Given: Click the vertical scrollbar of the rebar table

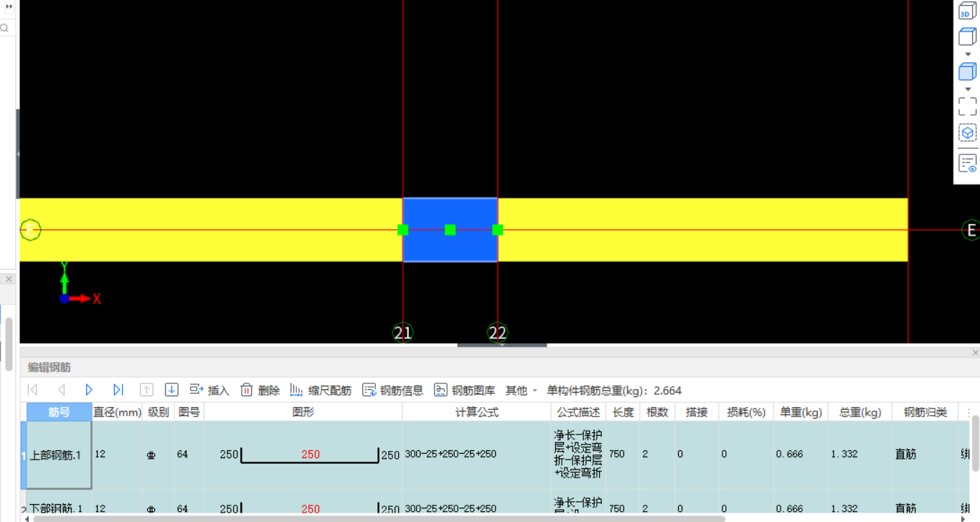Looking at the screenshot, I should tap(976, 443).
